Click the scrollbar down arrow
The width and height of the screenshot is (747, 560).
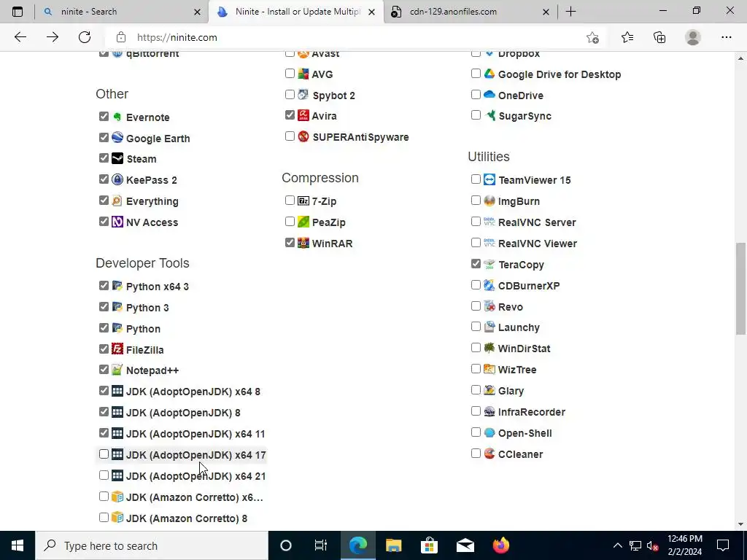pyautogui.click(x=741, y=524)
